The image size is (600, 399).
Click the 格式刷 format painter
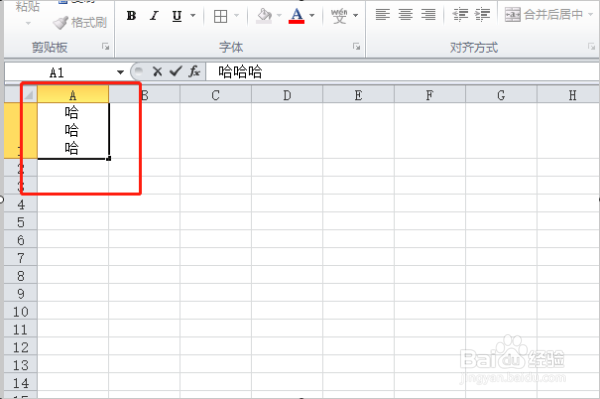coord(80,23)
